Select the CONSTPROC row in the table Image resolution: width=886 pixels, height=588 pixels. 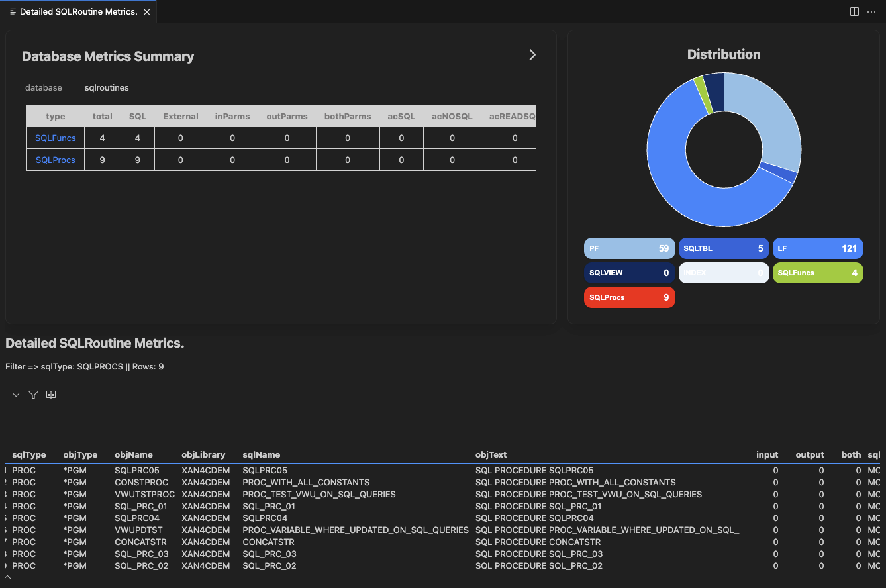(141, 483)
